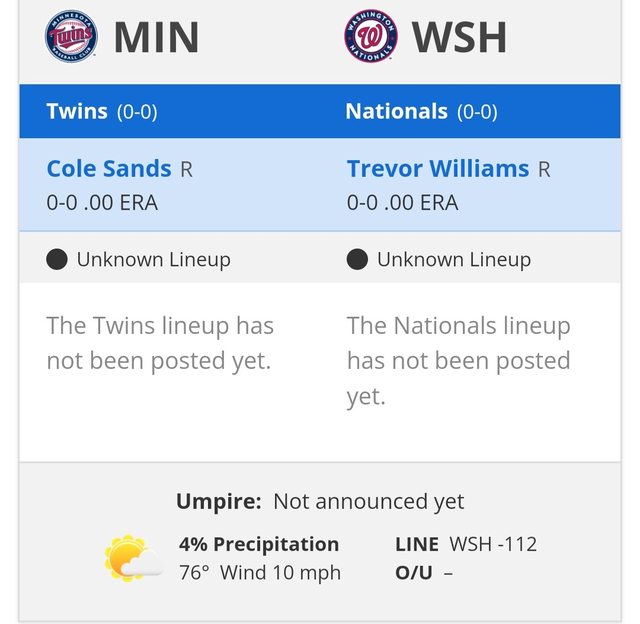Screen dimensions: 640x624
Task: Click the WSH -112 betting line
Action: pos(492,544)
